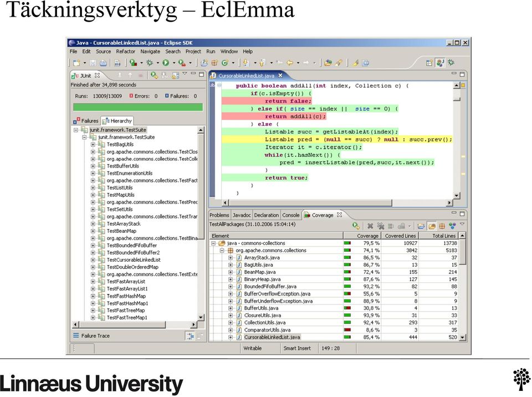Expand the ArrayStack.java row
The image size is (532, 397).
231,257
